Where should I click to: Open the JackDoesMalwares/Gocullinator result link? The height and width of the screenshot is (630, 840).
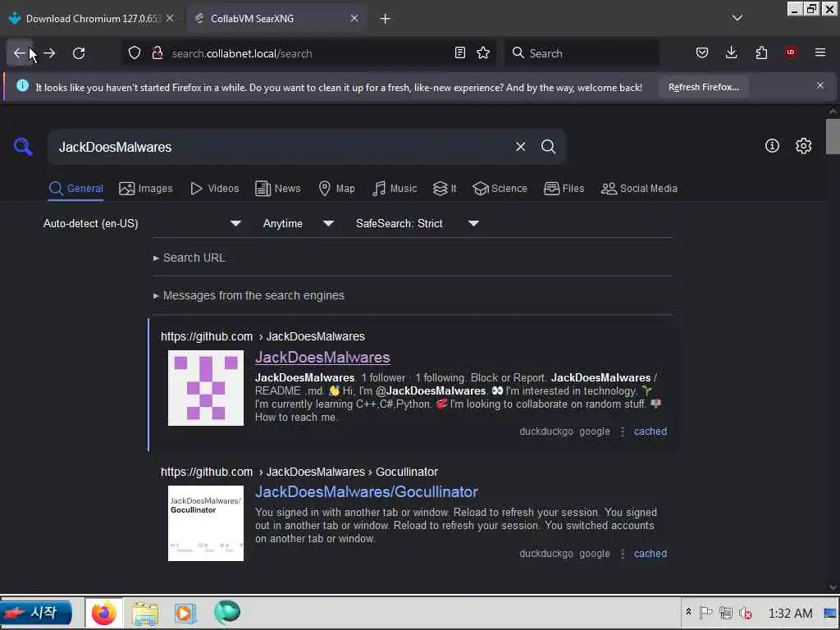pos(367,492)
